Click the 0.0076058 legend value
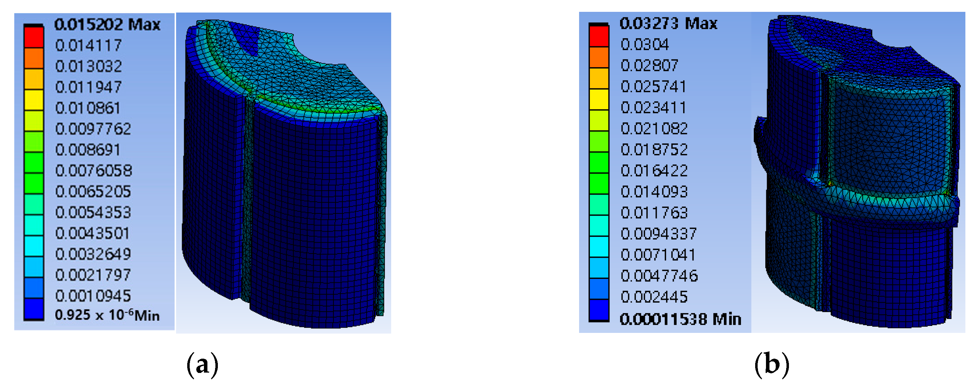This screenshot has width=980, height=390. tap(94, 171)
